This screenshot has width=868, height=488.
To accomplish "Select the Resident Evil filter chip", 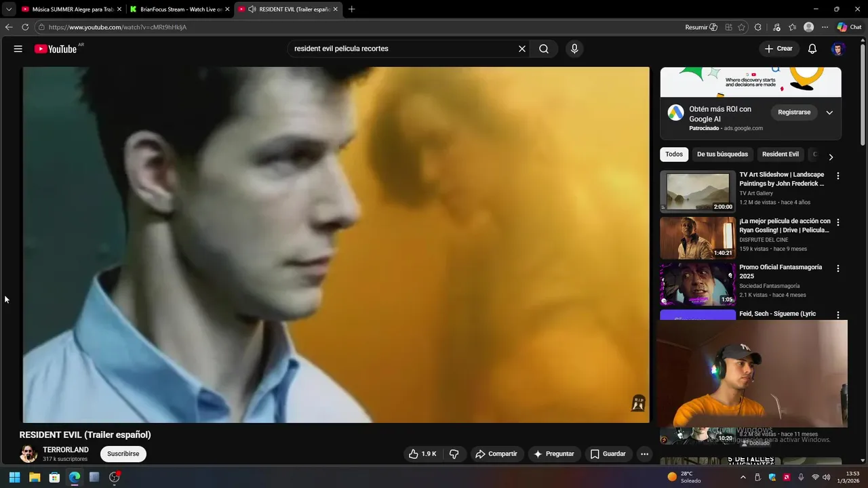I will pos(781,155).
